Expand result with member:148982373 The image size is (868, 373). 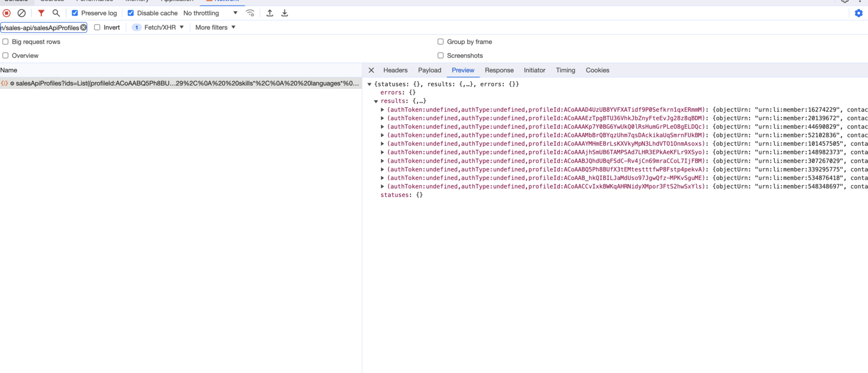pyautogui.click(x=382, y=152)
